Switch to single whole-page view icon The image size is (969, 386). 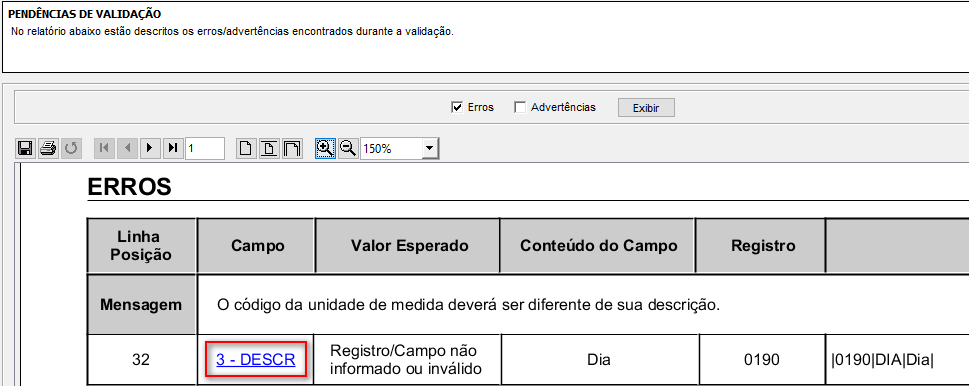247,148
